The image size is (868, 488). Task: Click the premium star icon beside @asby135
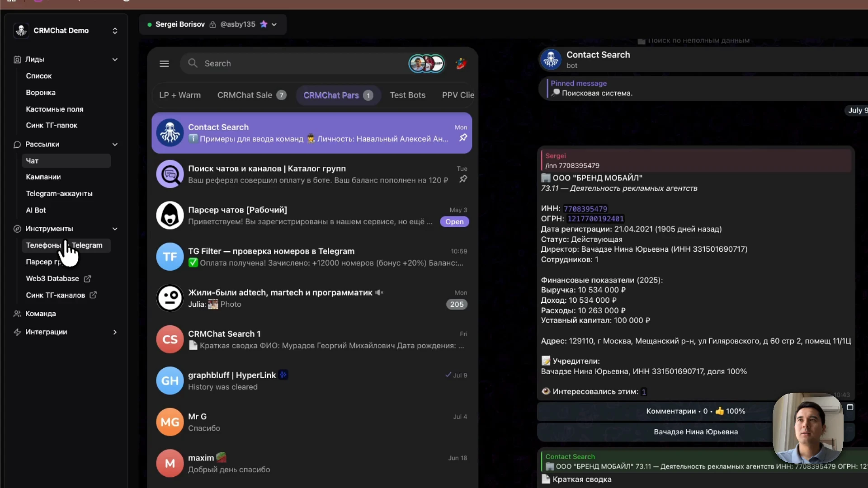(264, 24)
